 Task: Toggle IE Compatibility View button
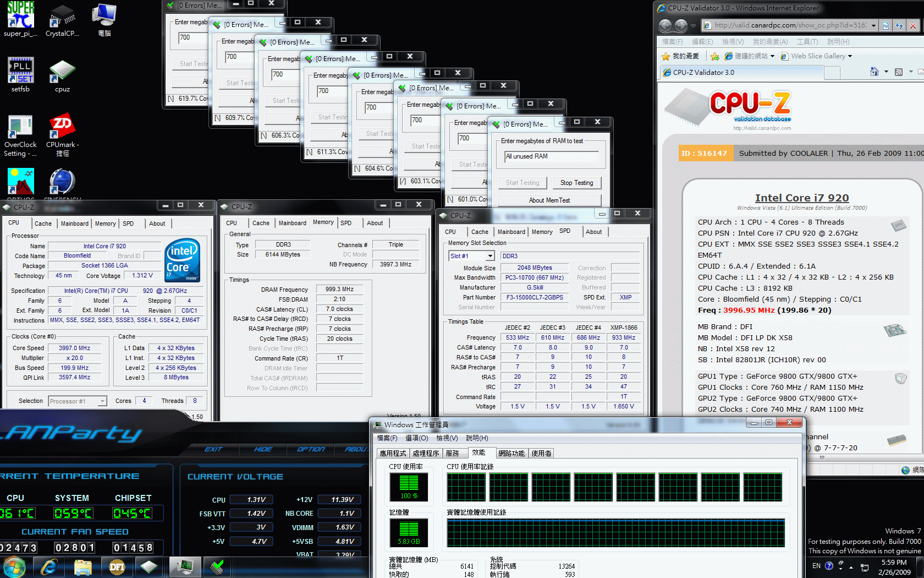(x=886, y=25)
